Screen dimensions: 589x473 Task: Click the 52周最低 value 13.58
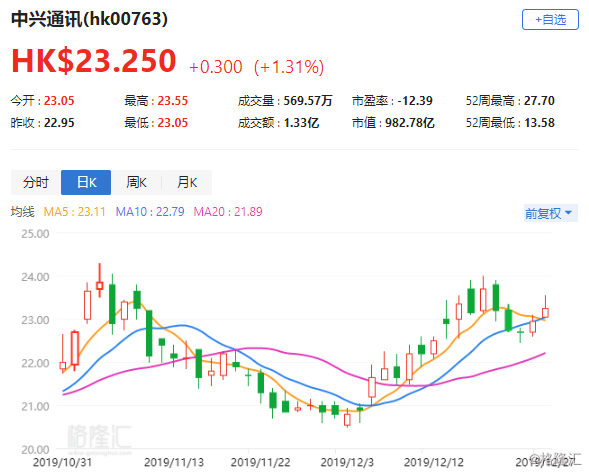(x=539, y=122)
